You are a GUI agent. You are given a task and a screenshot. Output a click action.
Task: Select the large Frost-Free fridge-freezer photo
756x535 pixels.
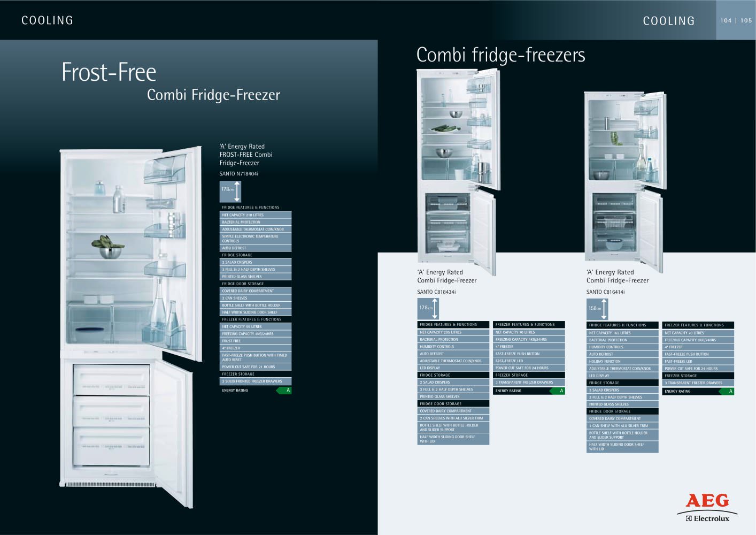(x=131, y=326)
